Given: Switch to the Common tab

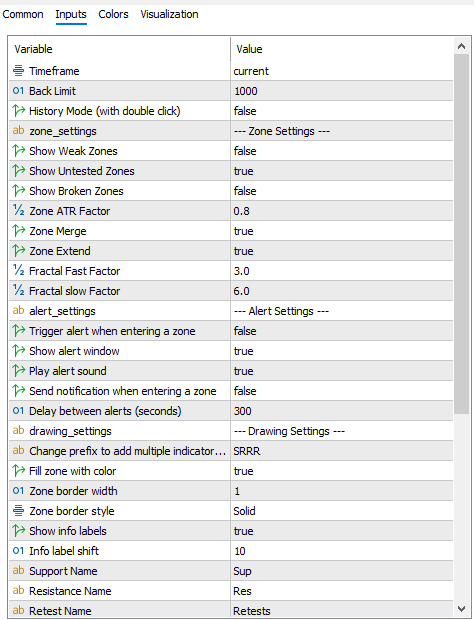Looking at the screenshot, I should pos(23,14).
